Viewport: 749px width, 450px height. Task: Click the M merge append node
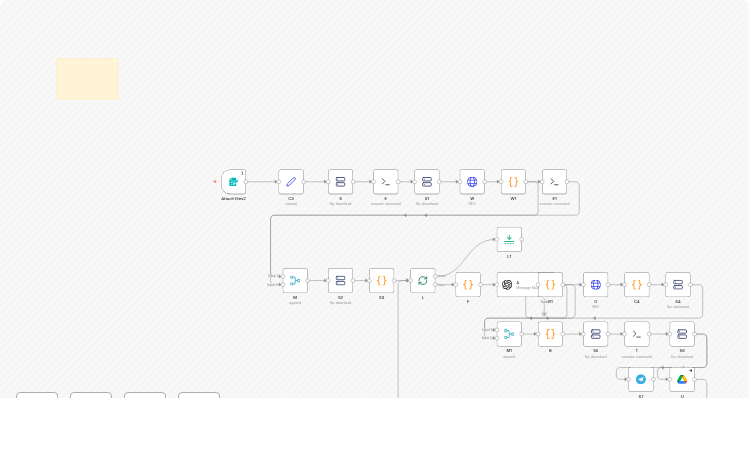[x=295, y=281]
